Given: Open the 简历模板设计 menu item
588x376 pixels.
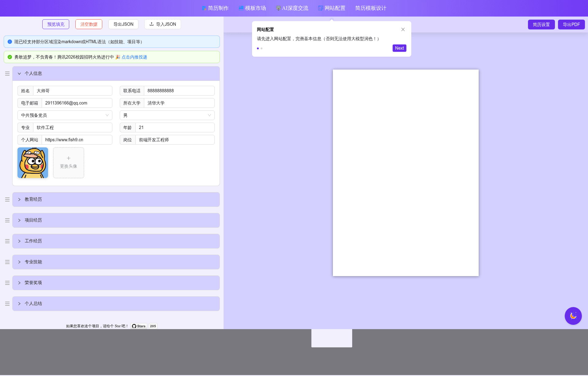Looking at the screenshot, I should tap(371, 8).
